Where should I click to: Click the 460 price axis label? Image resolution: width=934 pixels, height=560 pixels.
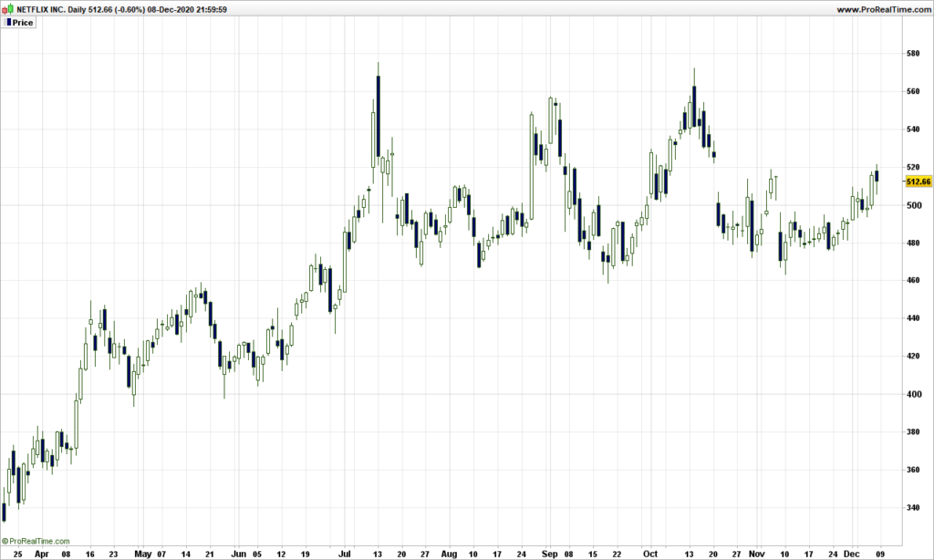(913, 281)
